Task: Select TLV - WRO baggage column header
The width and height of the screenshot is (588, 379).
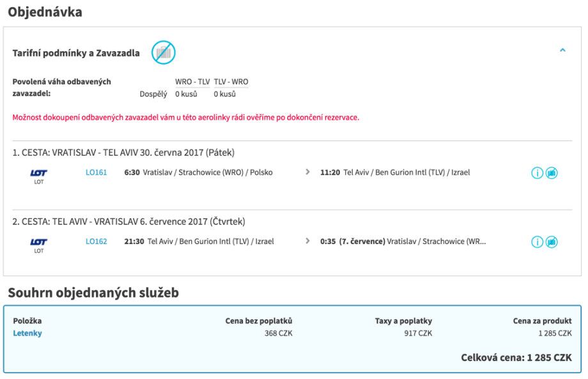Action: (x=231, y=82)
